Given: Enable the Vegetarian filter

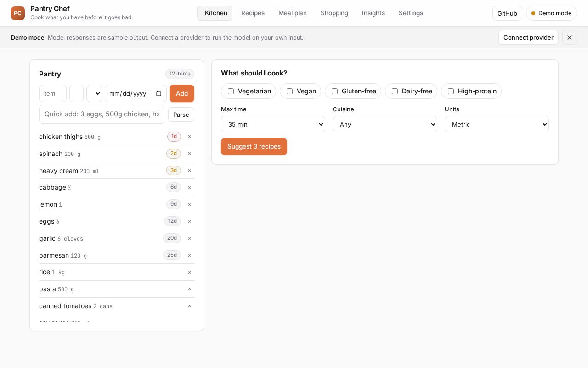Looking at the screenshot, I should point(231,91).
